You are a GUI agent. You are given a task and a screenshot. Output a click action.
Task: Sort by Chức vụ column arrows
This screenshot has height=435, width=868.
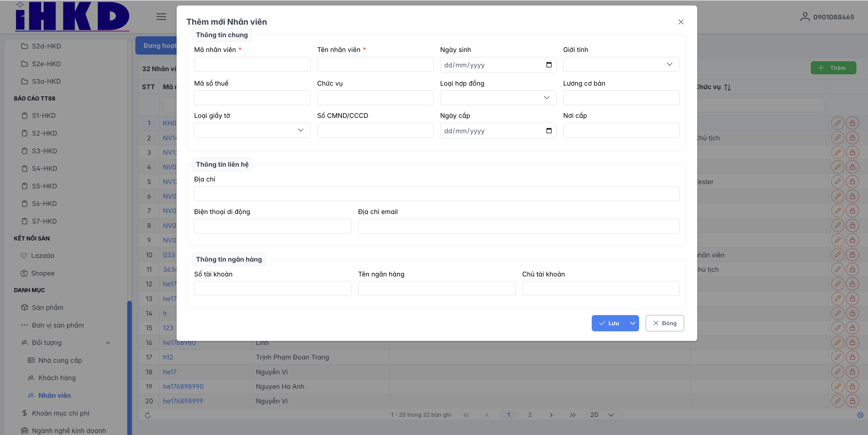click(727, 87)
